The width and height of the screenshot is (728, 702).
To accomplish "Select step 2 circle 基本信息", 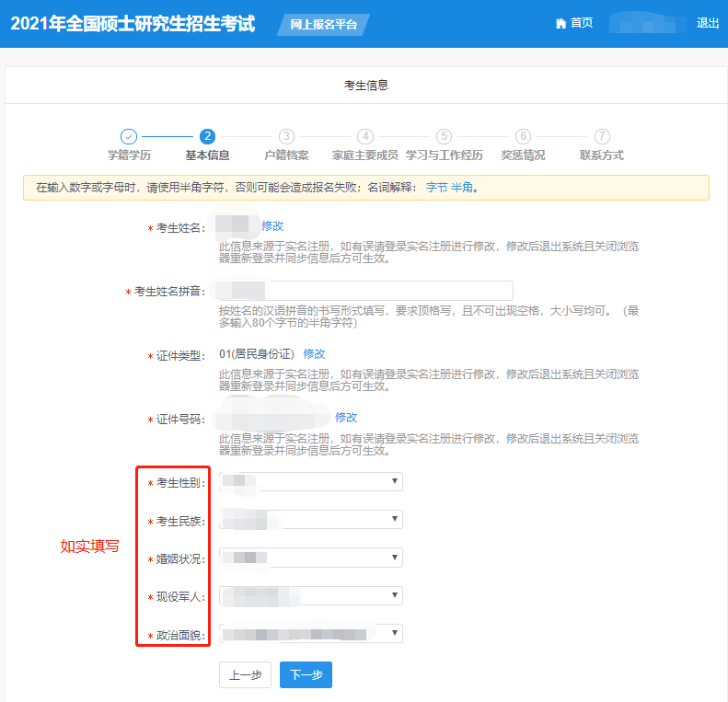I will pyautogui.click(x=207, y=136).
